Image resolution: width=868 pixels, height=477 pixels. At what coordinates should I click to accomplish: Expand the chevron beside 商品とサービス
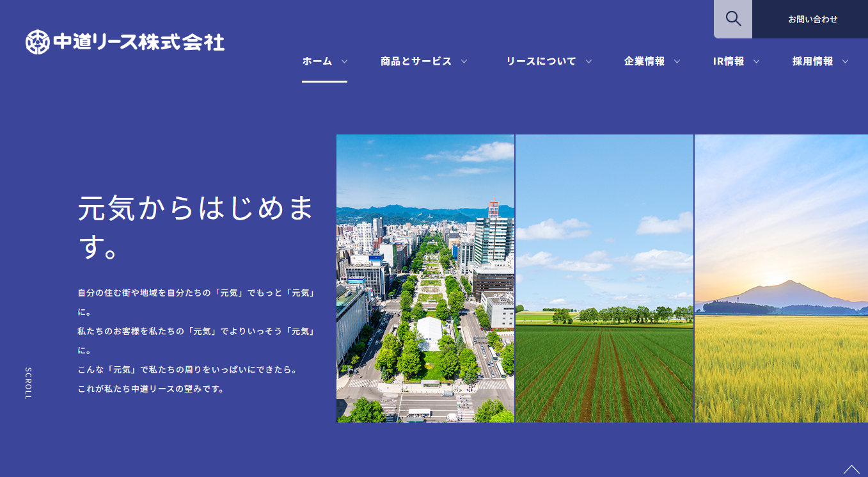[464, 61]
